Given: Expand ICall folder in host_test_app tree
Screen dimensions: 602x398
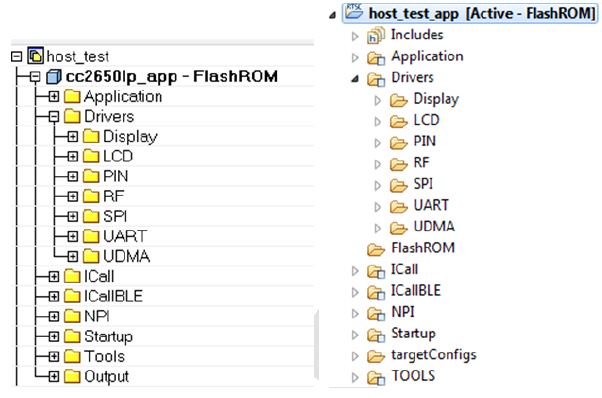Looking at the screenshot, I should point(355,271).
